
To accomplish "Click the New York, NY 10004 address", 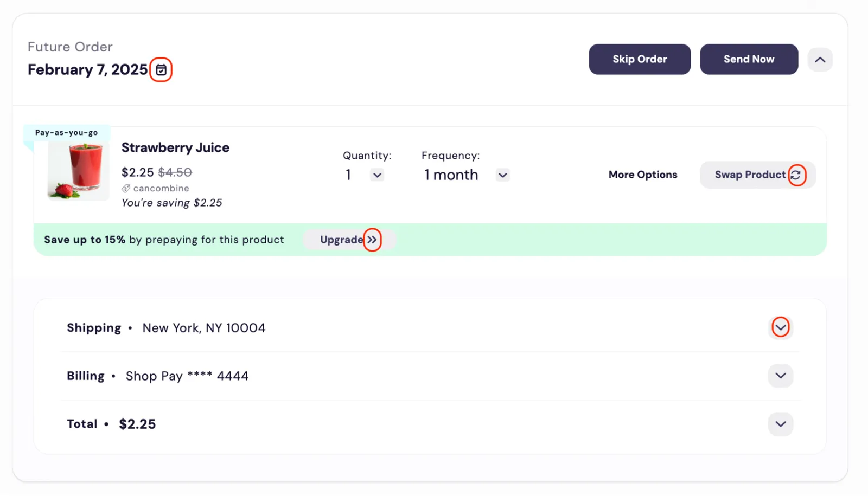I will [204, 328].
